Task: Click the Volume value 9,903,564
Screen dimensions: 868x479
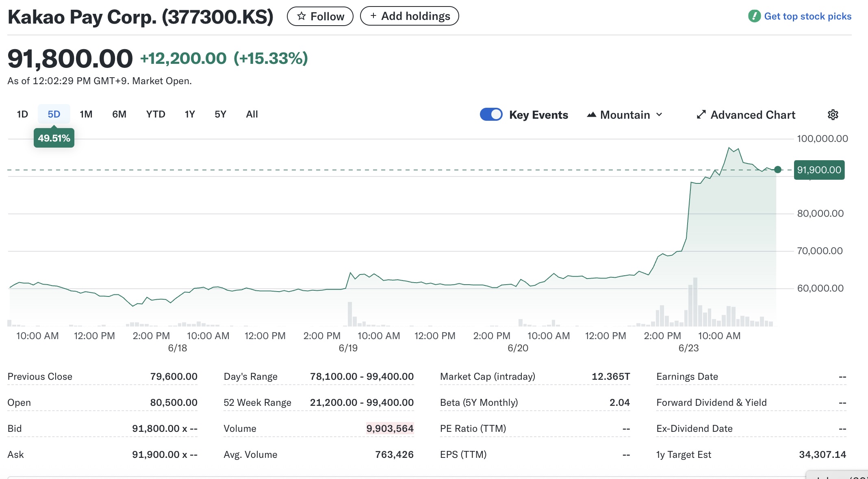Action: click(390, 429)
